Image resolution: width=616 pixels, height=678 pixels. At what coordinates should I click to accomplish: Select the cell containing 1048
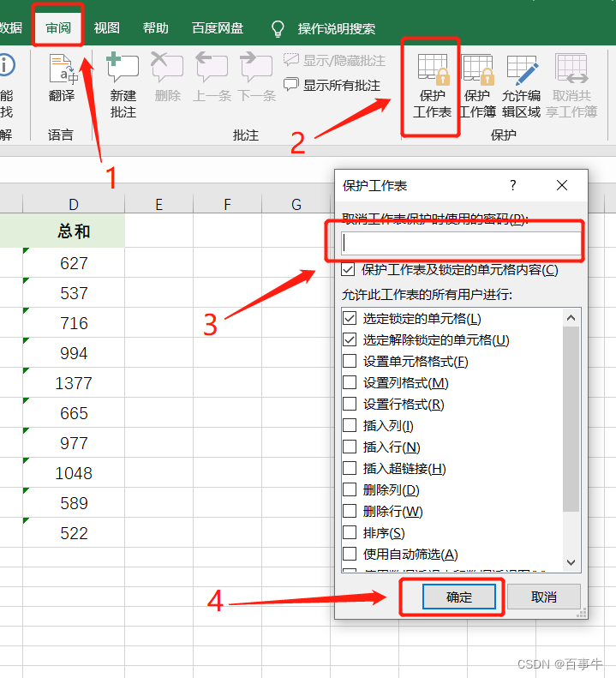(x=74, y=472)
